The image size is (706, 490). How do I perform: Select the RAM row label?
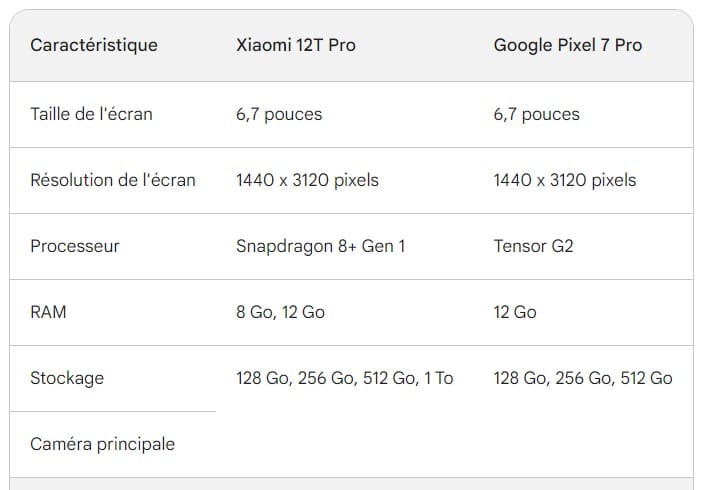click(x=49, y=312)
